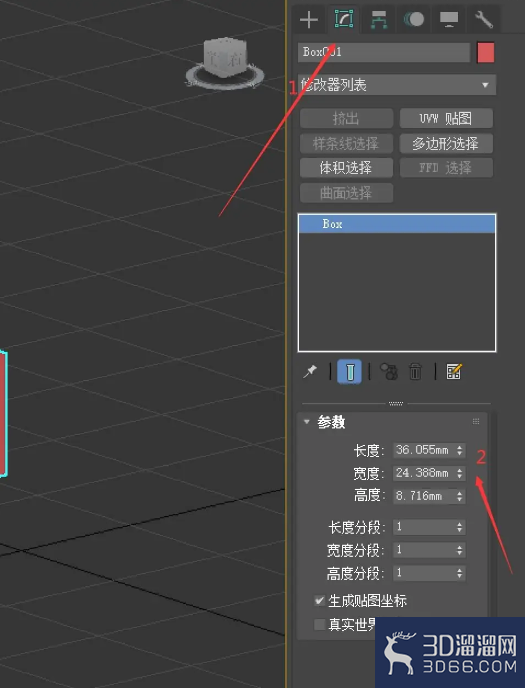The image size is (525, 688).
Task: Open Configure Modifier Sets icon
Action: pos(454,372)
